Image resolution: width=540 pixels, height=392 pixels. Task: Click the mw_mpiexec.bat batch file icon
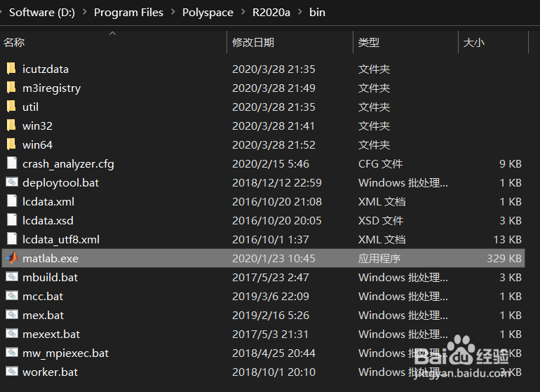pyautogui.click(x=12, y=353)
